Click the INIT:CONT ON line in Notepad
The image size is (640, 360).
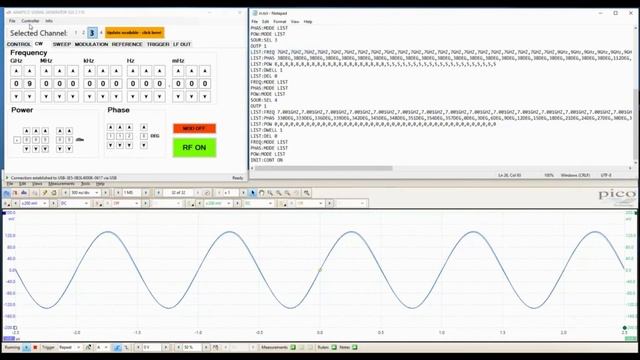[267, 160]
